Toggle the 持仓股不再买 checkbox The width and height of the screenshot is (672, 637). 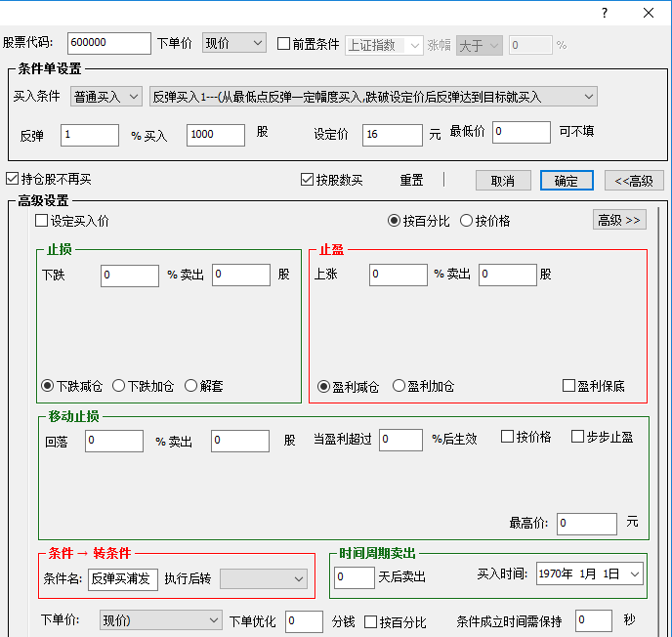tap(13, 180)
